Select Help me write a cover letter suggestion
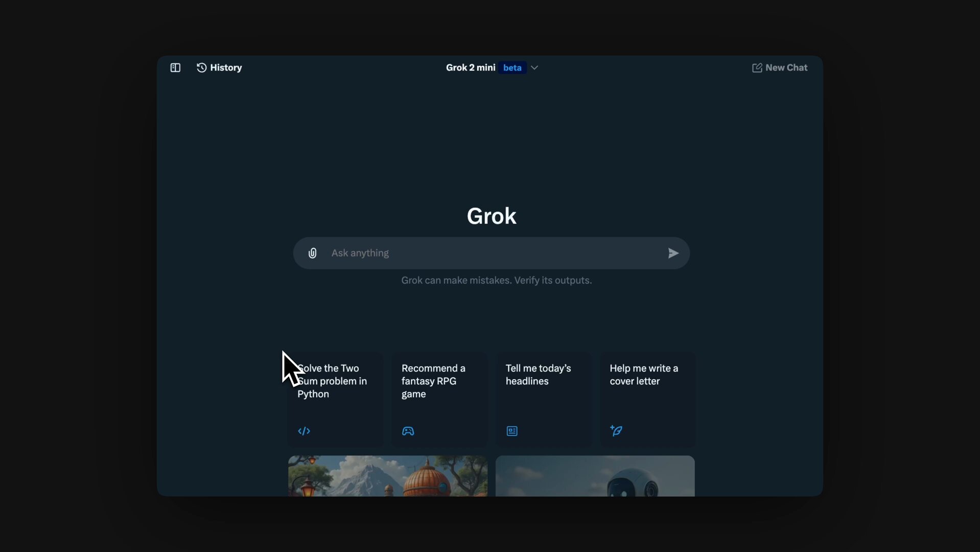The image size is (980, 552). coord(647,400)
